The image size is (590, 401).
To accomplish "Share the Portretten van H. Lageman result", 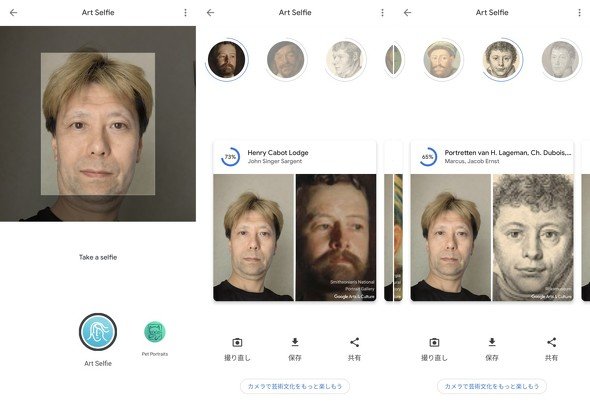I will pos(551,349).
